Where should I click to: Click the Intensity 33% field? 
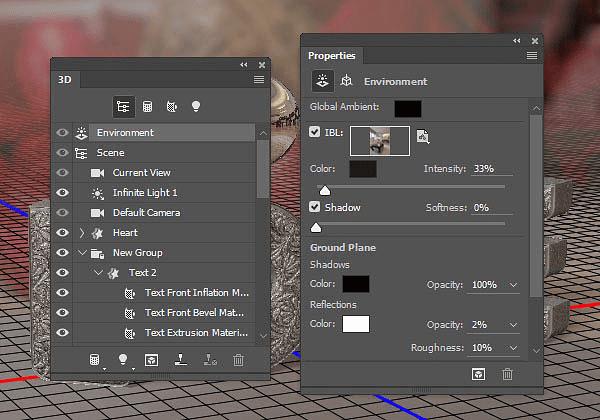(492, 169)
